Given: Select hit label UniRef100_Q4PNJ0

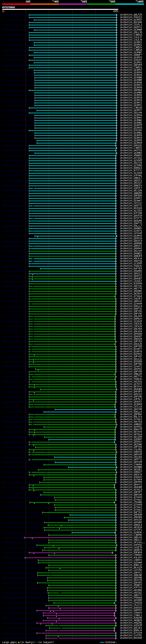Looking at the screenshot, I should click(131, 319).
